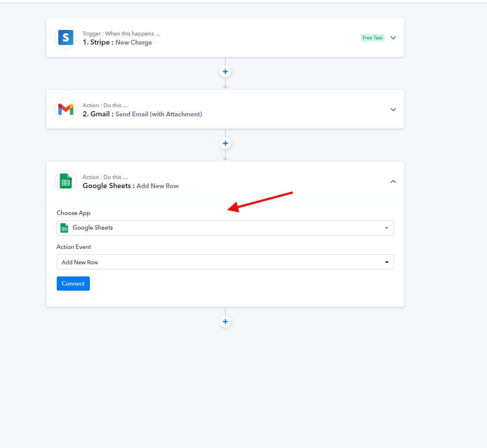Viewport: 487px width, 448px height.
Task: Click the '1. Stripe : New Charge' title
Action: coord(117,42)
